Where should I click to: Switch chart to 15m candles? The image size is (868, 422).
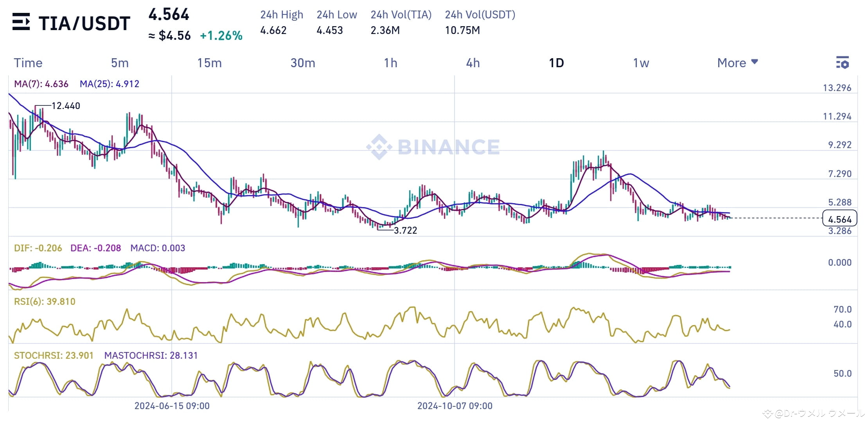tap(210, 63)
